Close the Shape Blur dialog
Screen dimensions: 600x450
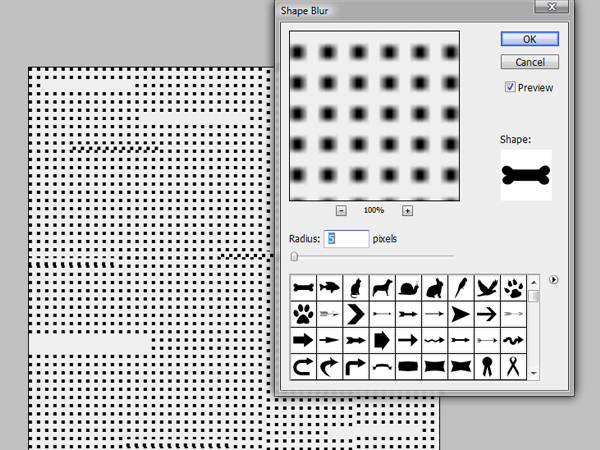[x=551, y=7]
